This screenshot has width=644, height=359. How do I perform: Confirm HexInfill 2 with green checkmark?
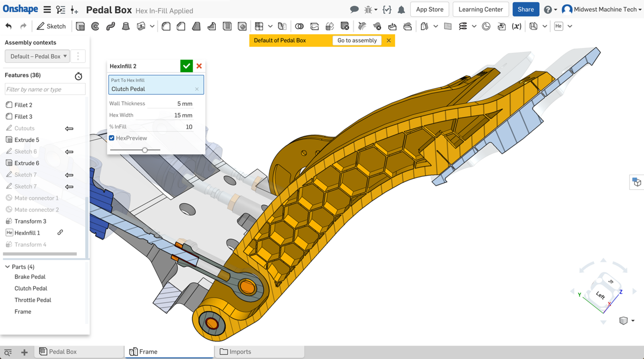(x=186, y=66)
